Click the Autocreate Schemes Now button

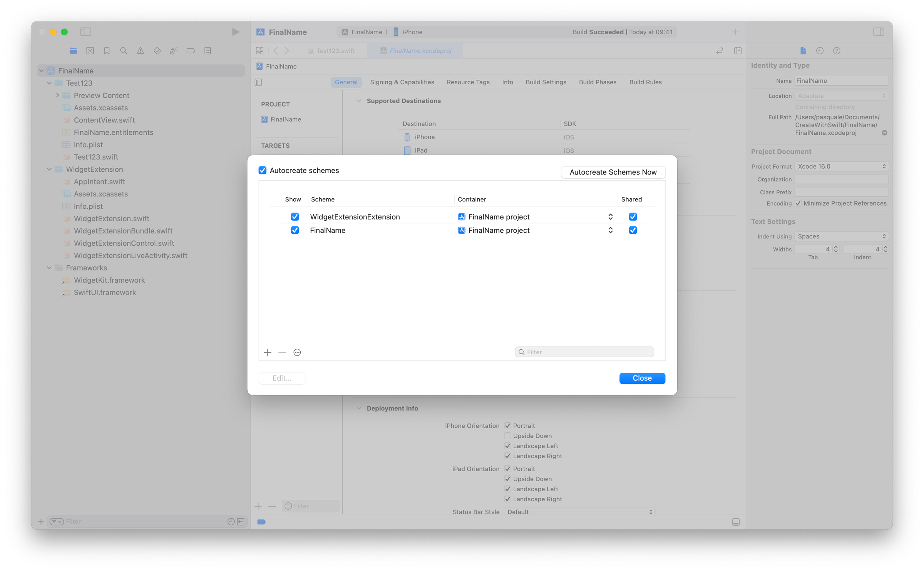tap(613, 172)
